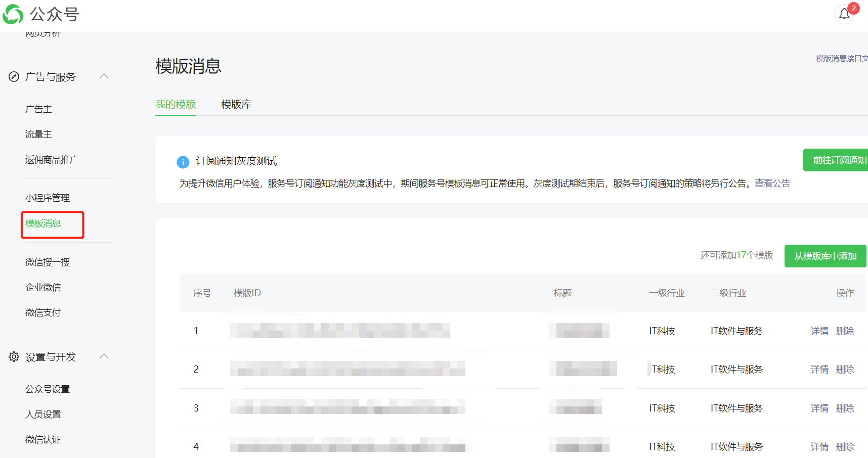This screenshot has height=458, width=868.
Task: Click the info icon beside 订阅通知灰度测试
Action: tap(183, 162)
